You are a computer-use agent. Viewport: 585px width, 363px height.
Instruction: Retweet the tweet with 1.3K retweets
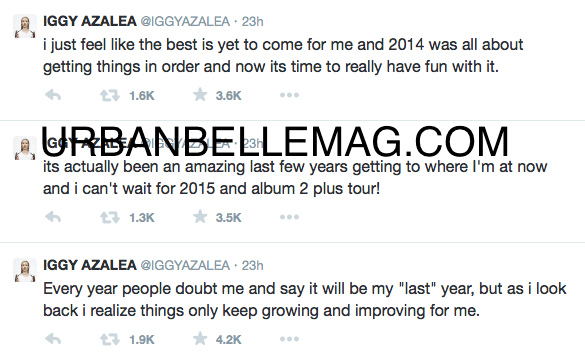pos(110,217)
